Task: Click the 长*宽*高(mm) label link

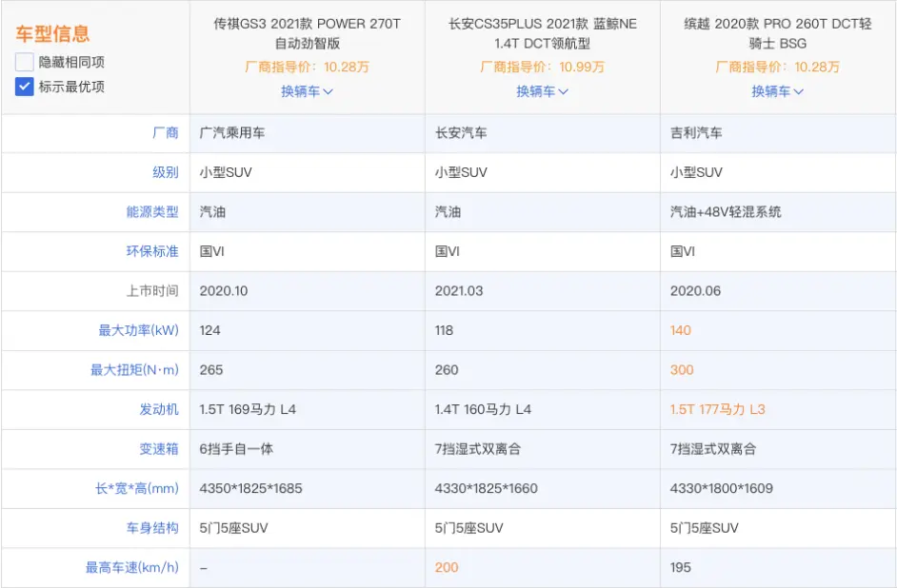Action: click(x=137, y=488)
